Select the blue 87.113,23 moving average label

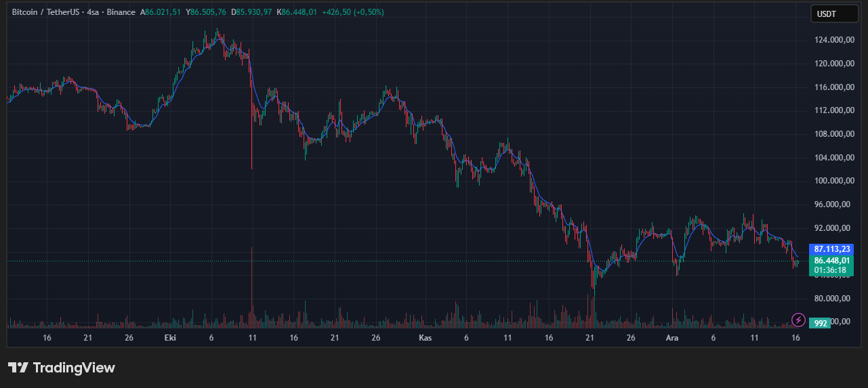[x=833, y=249]
